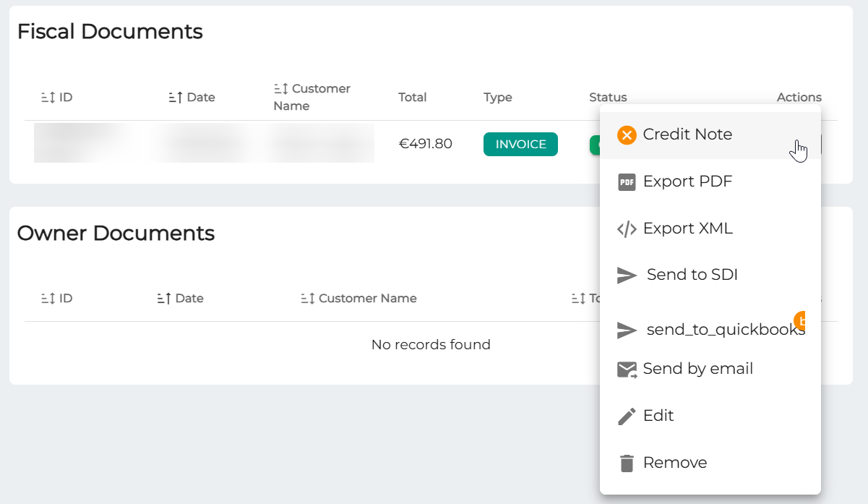This screenshot has height=504, width=868.
Task: Click the paper plane icon for Send to SDI
Action: (x=626, y=274)
